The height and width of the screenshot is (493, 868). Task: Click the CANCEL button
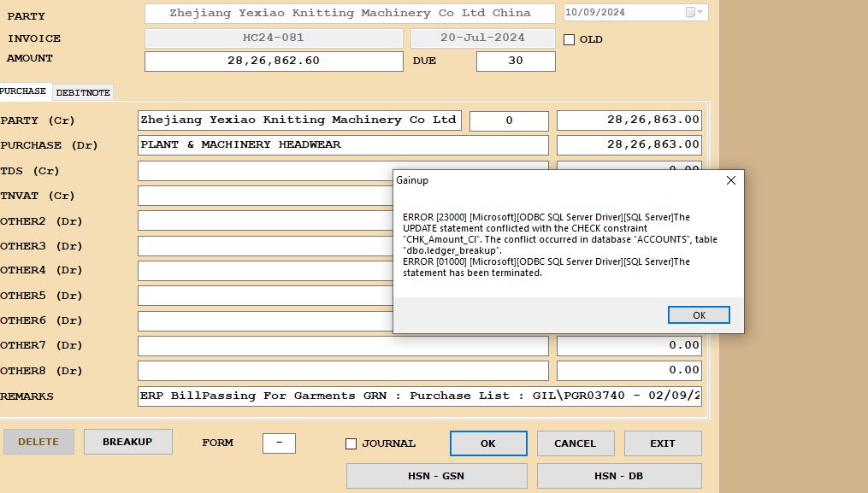575,443
